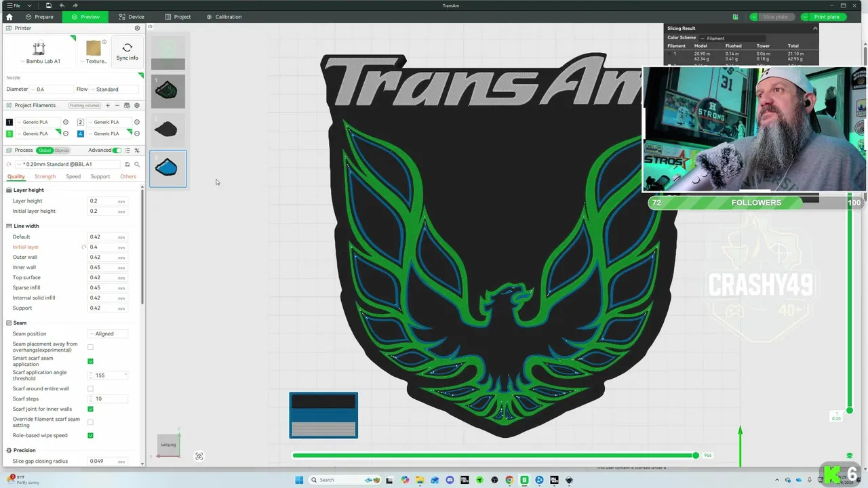
Task: Open the Home screen icon
Action: (9, 17)
